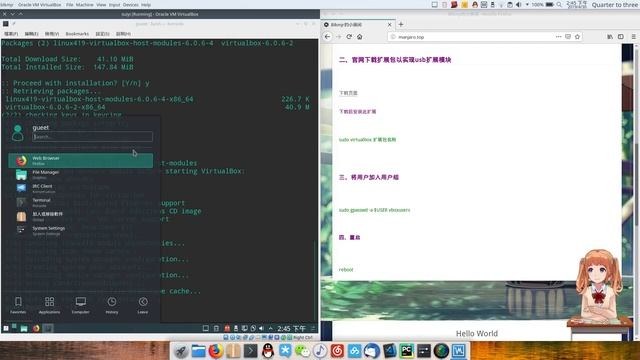Open blue folder file manager in dock

(x=198, y=351)
